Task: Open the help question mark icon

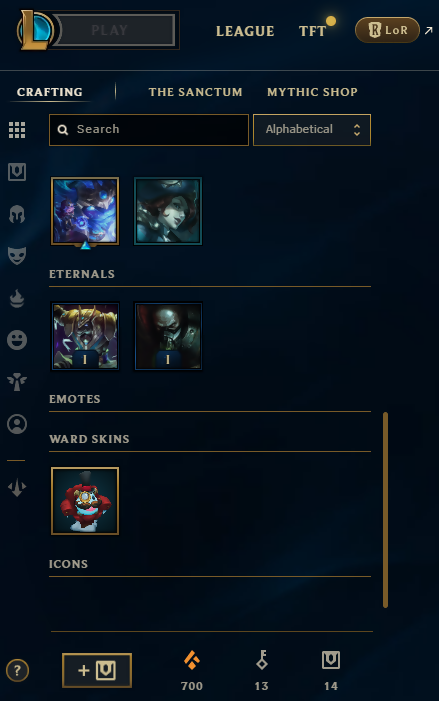Action: pyautogui.click(x=17, y=670)
